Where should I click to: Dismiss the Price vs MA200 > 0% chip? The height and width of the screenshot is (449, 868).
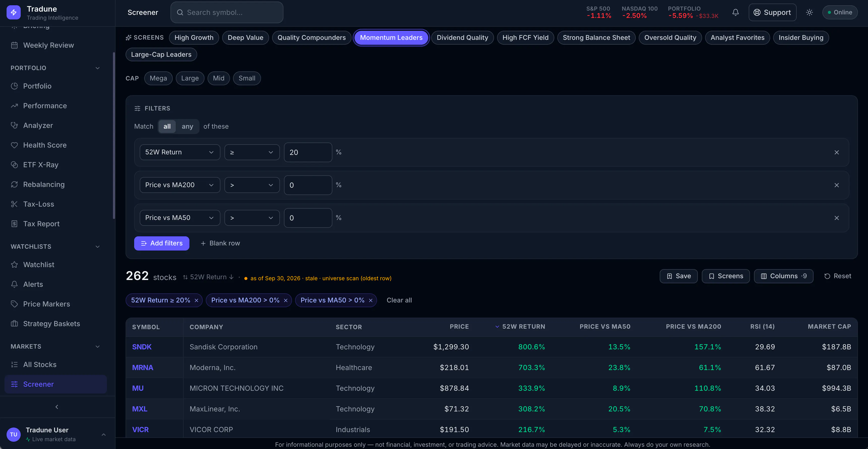(286, 300)
